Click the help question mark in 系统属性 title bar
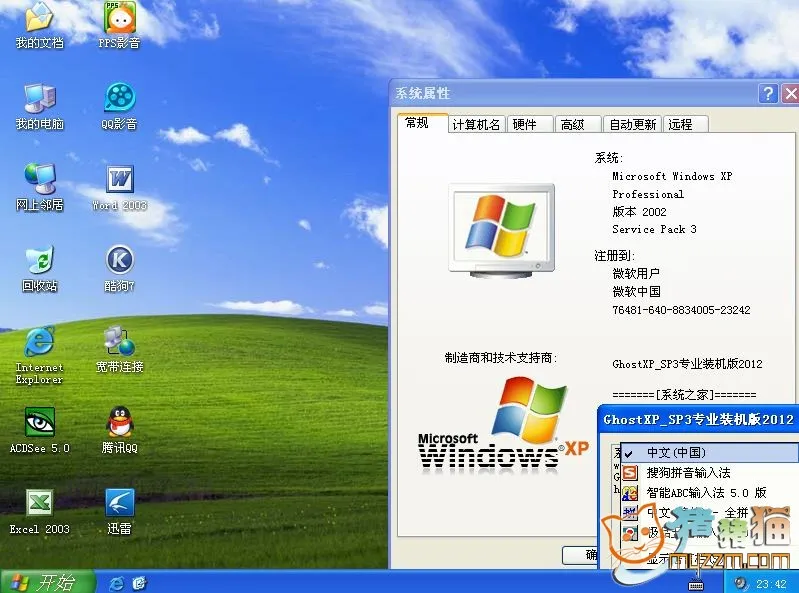The width and height of the screenshot is (799, 593). (768, 94)
